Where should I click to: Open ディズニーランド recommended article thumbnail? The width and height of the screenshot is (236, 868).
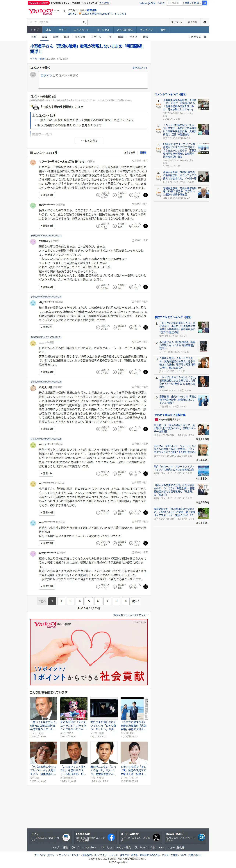74,708
